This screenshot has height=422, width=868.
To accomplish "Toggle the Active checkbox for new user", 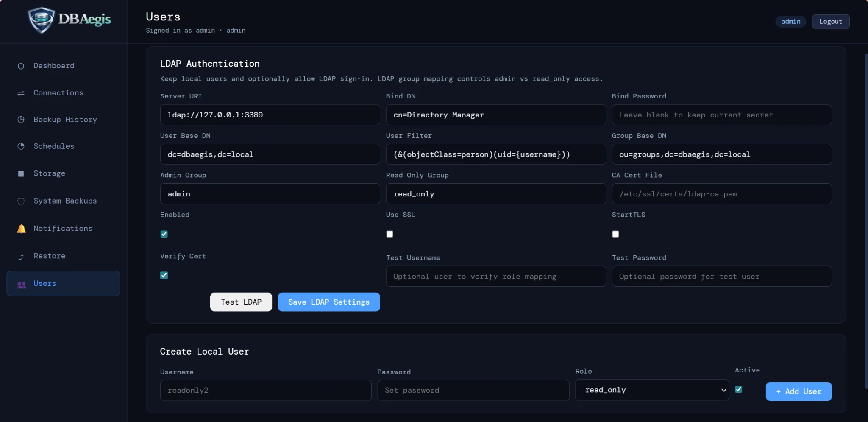I will coord(739,389).
